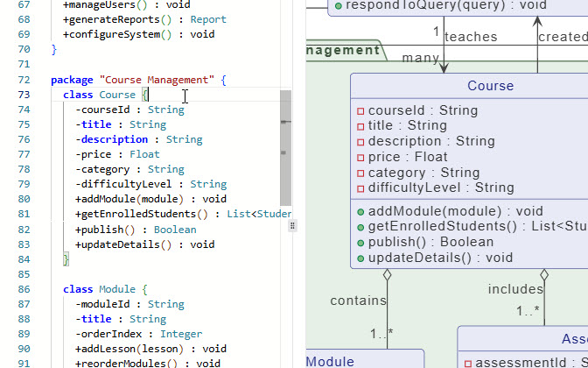This screenshot has width=588, height=368.
Task: Click the closing brace on line 70
Action: click(54, 49)
